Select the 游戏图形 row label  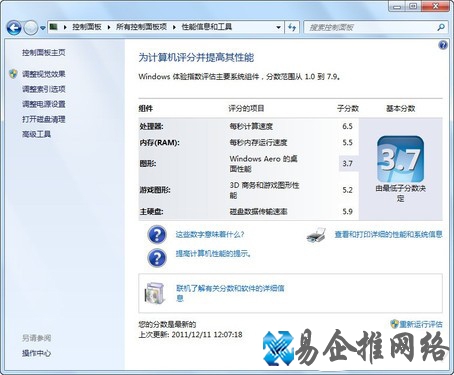pyautogui.click(x=155, y=190)
